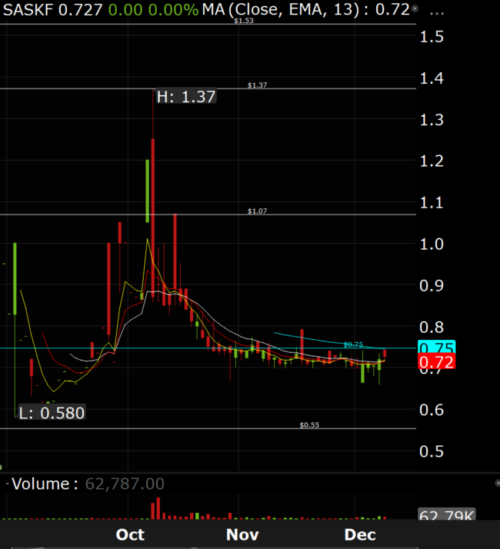Screen dimensions: 500x549
Task: Close the Volume panel with its X
Action: 498,483
